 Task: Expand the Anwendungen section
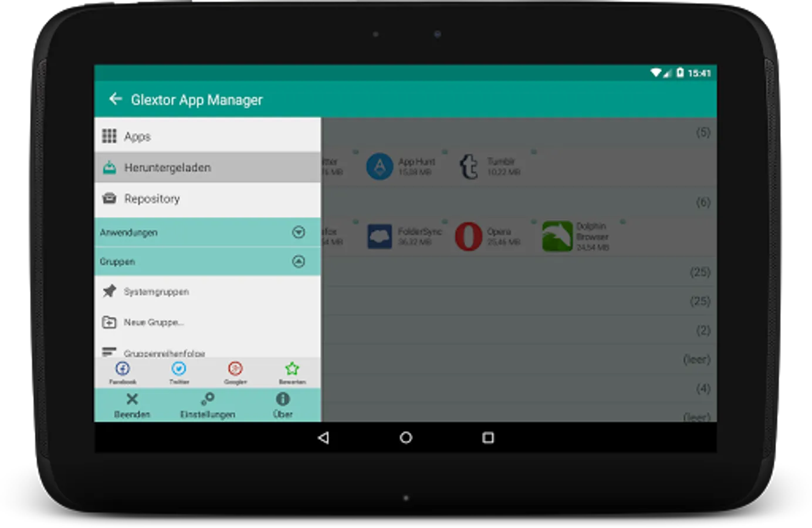(208, 232)
